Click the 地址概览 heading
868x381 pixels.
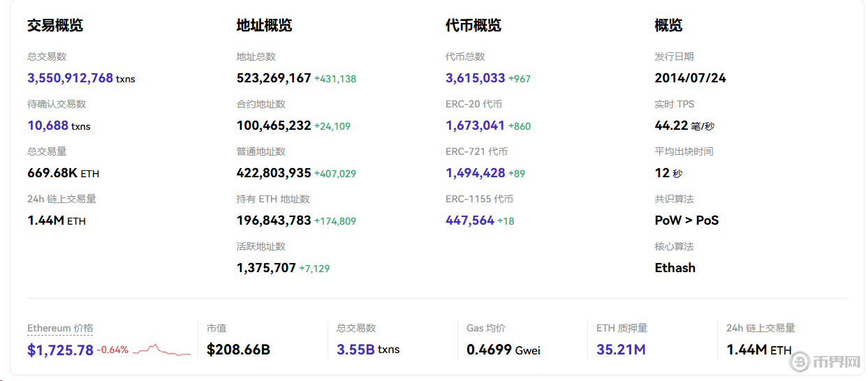(x=265, y=26)
